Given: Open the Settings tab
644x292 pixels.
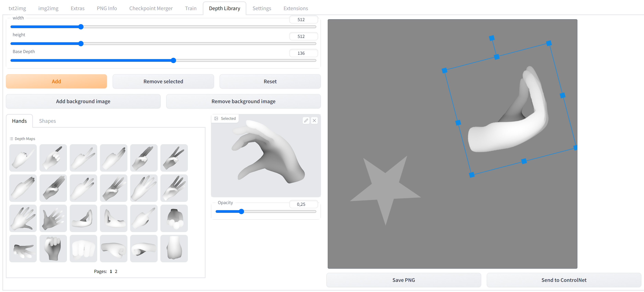Looking at the screenshot, I should click(261, 8).
